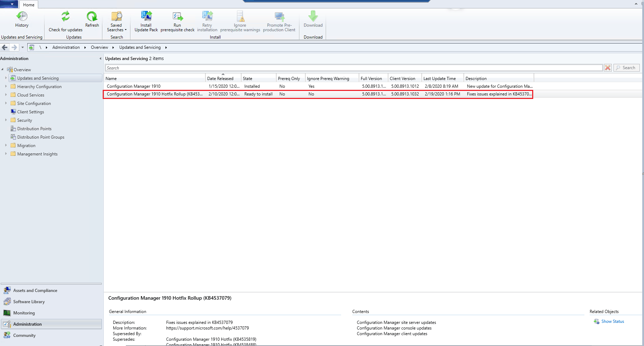Open Saved Searches dropdown

click(116, 21)
